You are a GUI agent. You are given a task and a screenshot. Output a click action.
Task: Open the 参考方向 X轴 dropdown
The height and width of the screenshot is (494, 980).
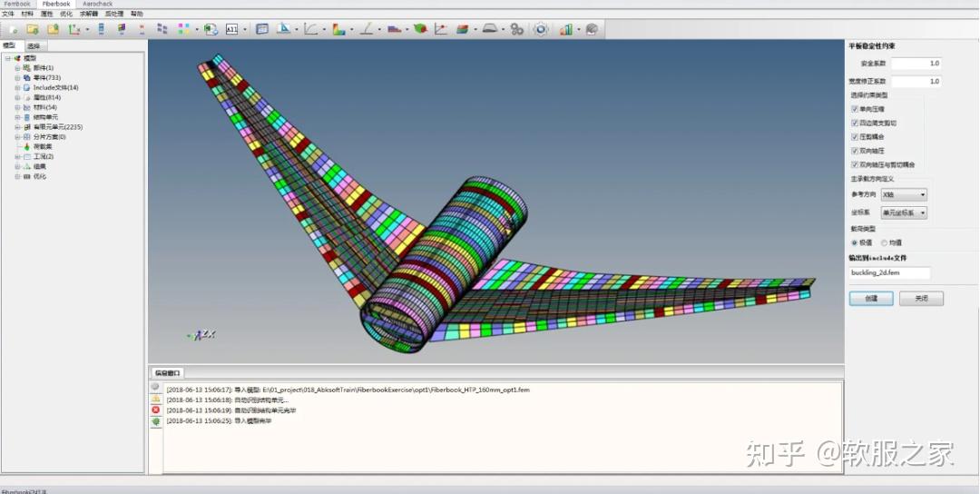coord(904,195)
